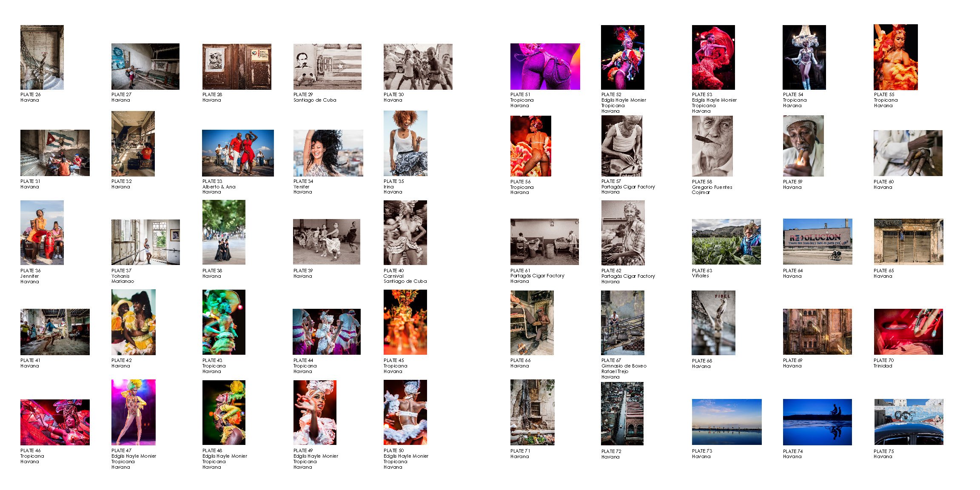Click the 'Carnival' caption under Plate 40

click(393, 276)
